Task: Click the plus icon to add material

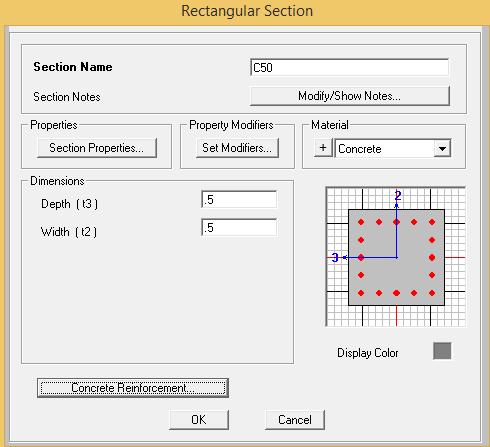Action: click(x=323, y=148)
